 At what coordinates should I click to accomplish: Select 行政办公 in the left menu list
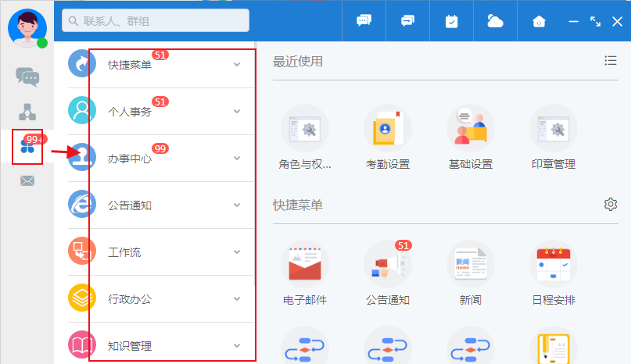130,299
